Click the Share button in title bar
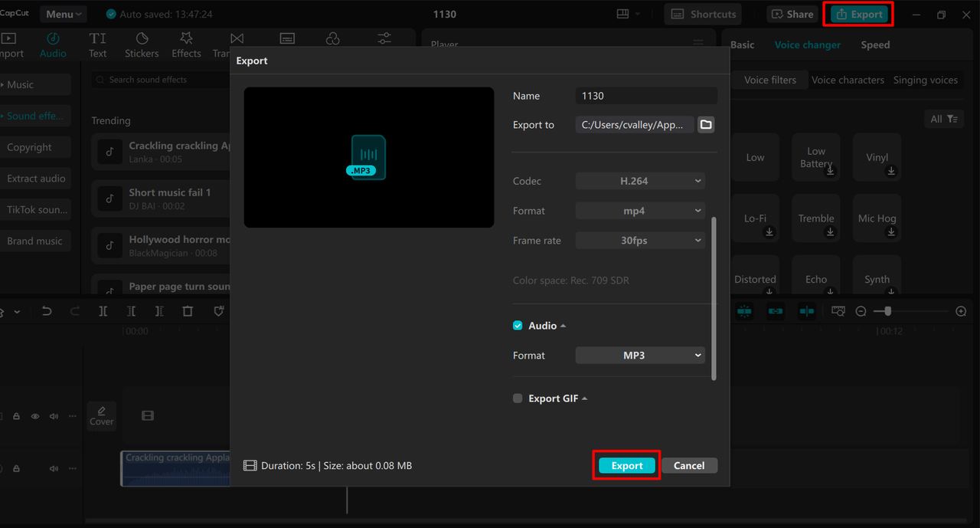980x528 pixels. [792, 14]
